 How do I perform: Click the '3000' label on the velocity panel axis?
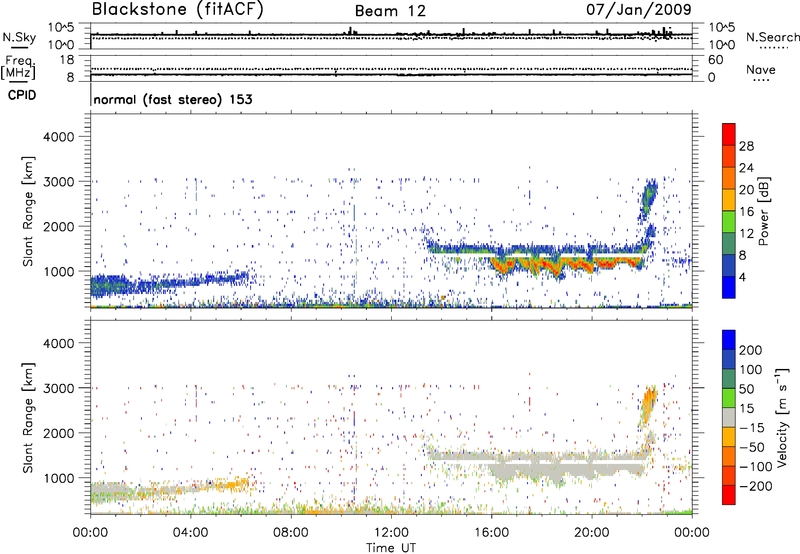tap(58, 388)
